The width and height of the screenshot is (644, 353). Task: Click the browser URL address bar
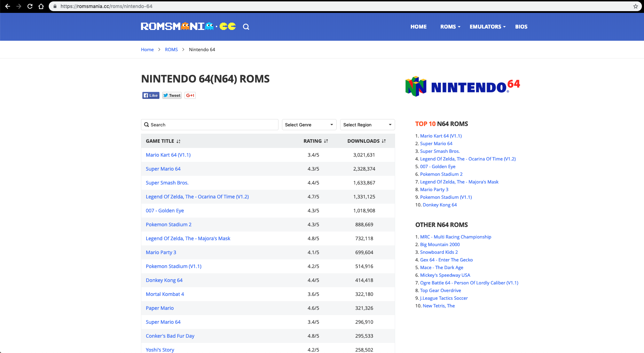[345, 6]
